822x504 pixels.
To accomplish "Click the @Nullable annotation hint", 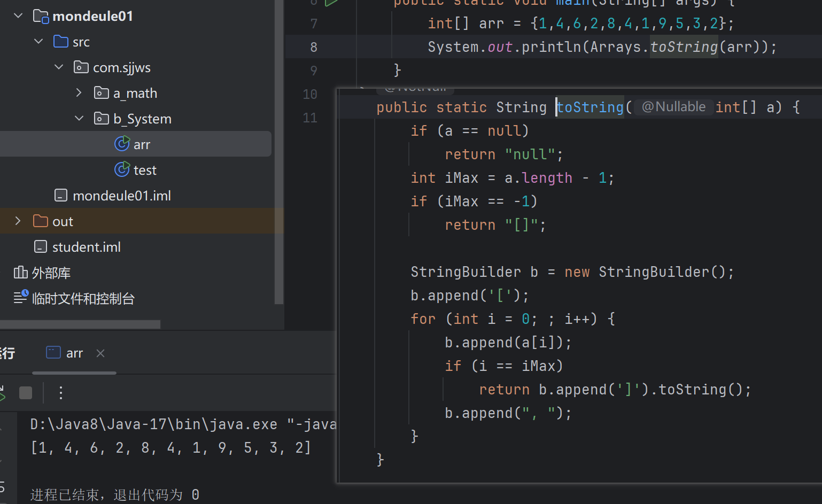I will 673,107.
